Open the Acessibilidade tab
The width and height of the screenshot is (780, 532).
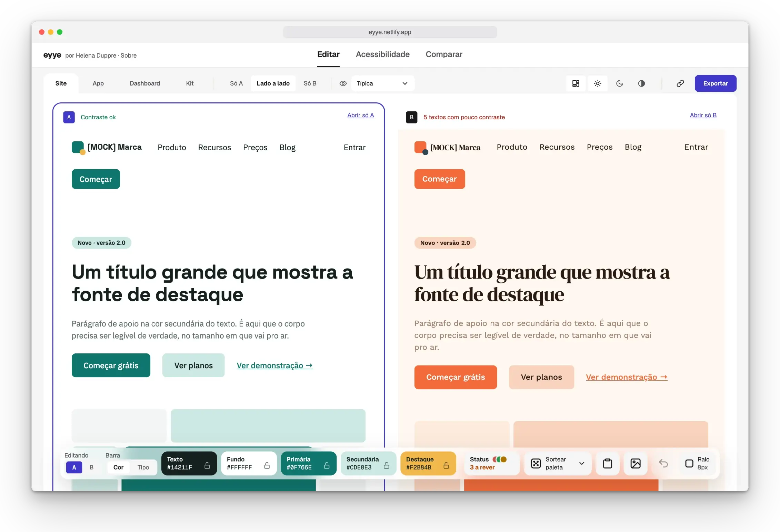click(382, 54)
